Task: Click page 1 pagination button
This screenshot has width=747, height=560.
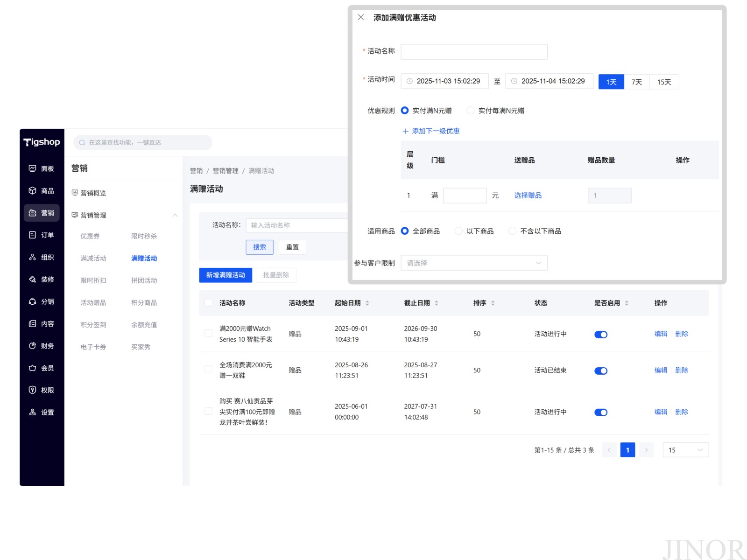Action: (x=627, y=450)
